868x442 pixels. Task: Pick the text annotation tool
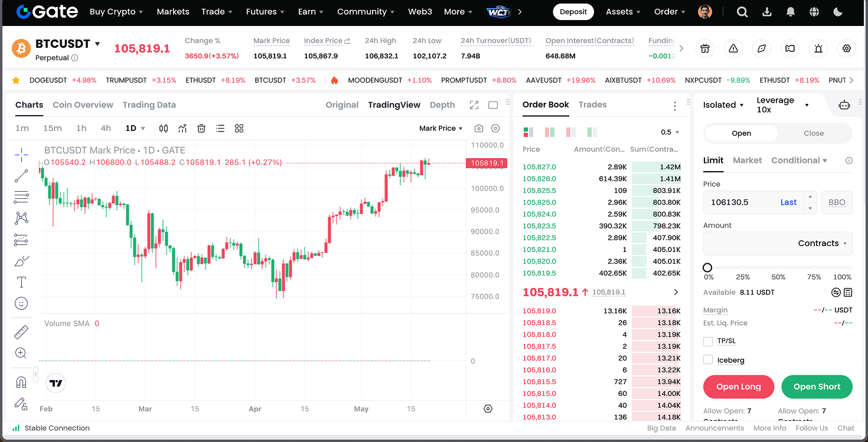click(x=21, y=282)
